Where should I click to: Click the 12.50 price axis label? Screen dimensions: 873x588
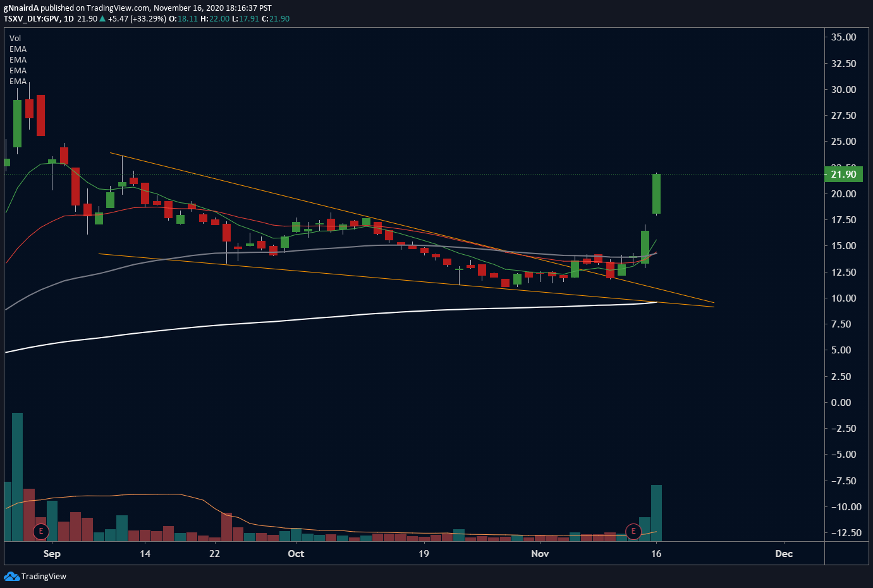(x=843, y=273)
